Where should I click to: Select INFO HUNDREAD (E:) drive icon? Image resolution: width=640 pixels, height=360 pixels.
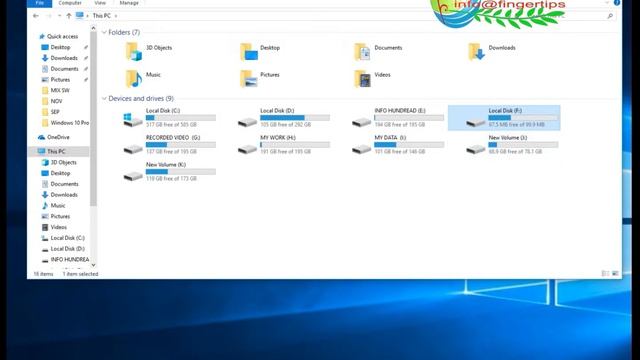(362, 122)
